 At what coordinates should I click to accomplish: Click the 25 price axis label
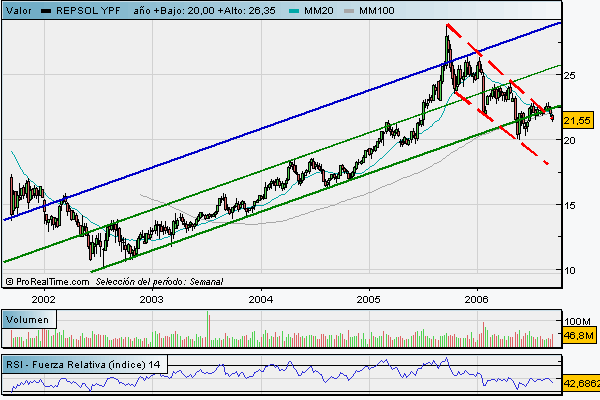pyautogui.click(x=569, y=75)
